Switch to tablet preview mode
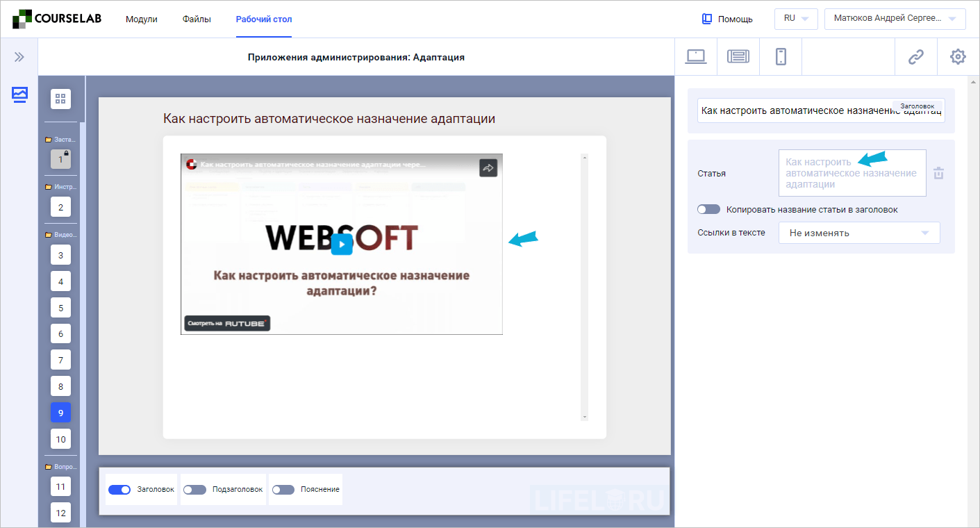 (738, 56)
